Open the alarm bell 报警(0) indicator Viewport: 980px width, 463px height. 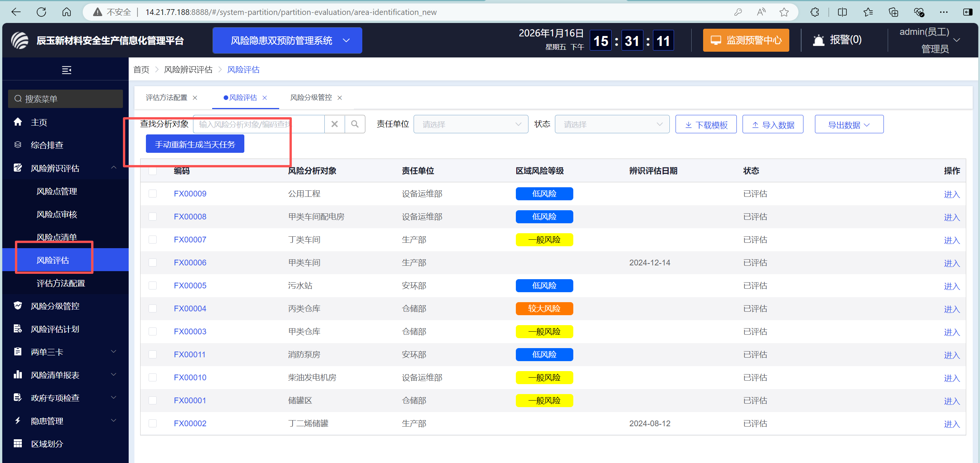[x=837, y=40]
